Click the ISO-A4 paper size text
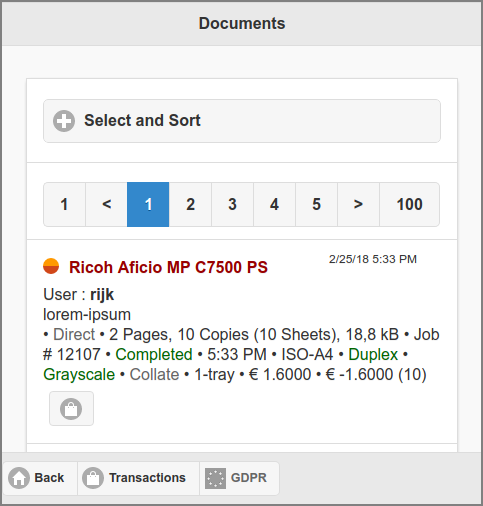Viewport: 483px width, 506px height. (x=307, y=354)
